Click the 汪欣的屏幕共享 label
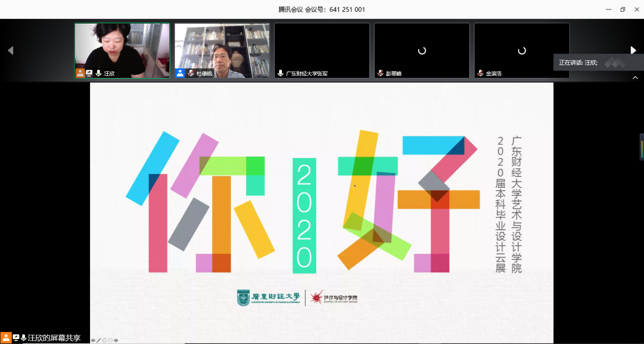 point(54,338)
